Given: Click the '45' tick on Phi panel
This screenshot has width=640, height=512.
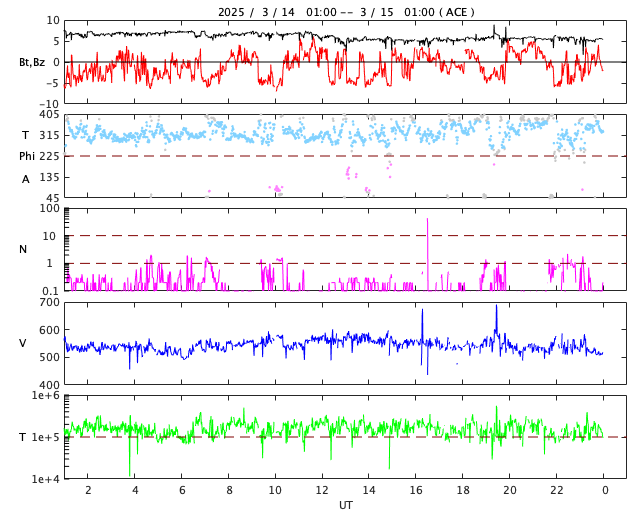Looking at the screenshot, I should click(x=53, y=198).
